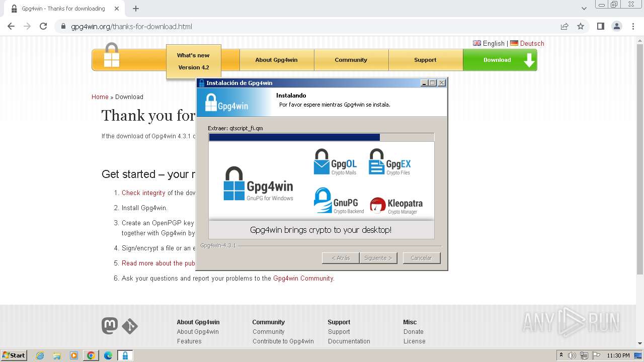Click the taskbar clock showing 11:30 PM
The image size is (644, 362).
pos(618,355)
